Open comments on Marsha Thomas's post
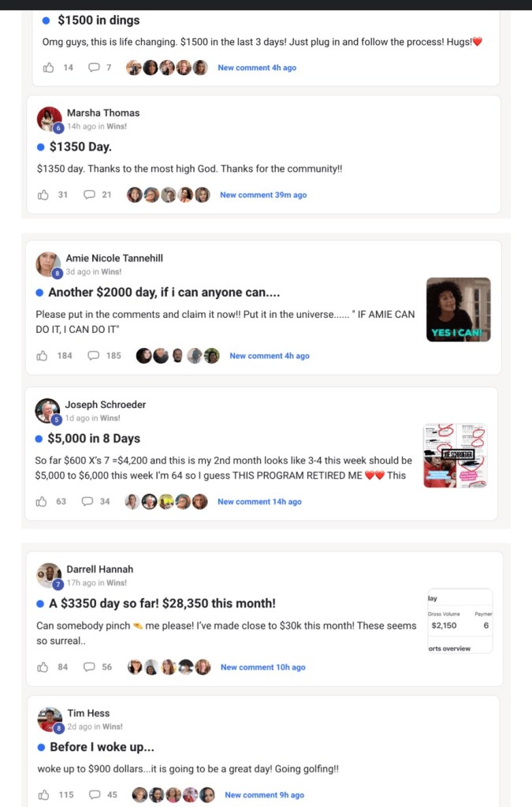Image resolution: width=532 pixels, height=807 pixels. click(89, 195)
